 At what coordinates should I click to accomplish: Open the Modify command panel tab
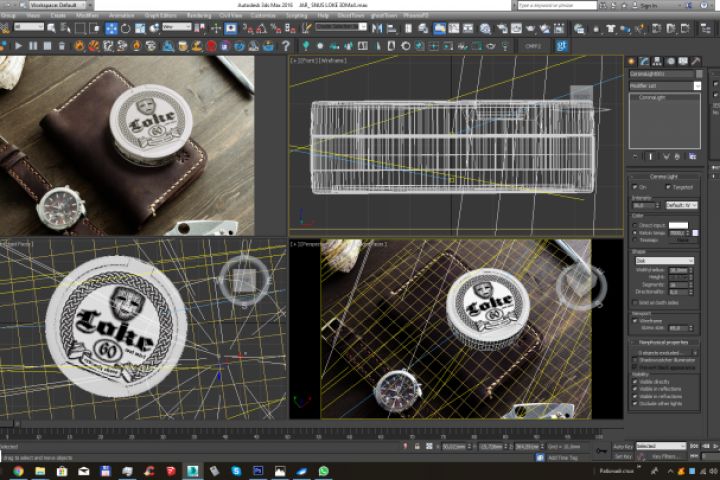[645, 60]
